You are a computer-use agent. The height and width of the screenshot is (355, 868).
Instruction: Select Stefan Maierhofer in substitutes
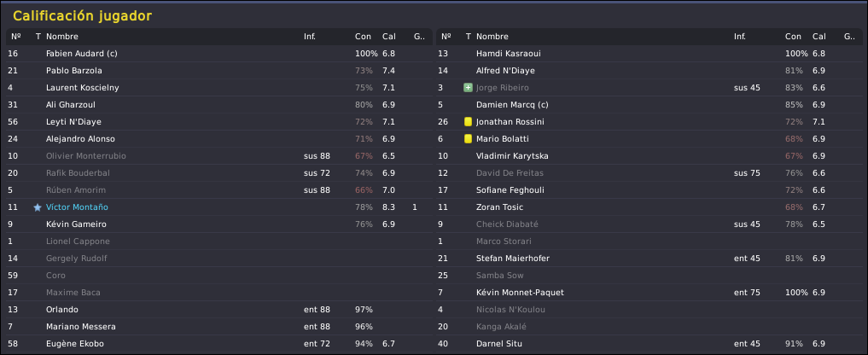(513, 258)
